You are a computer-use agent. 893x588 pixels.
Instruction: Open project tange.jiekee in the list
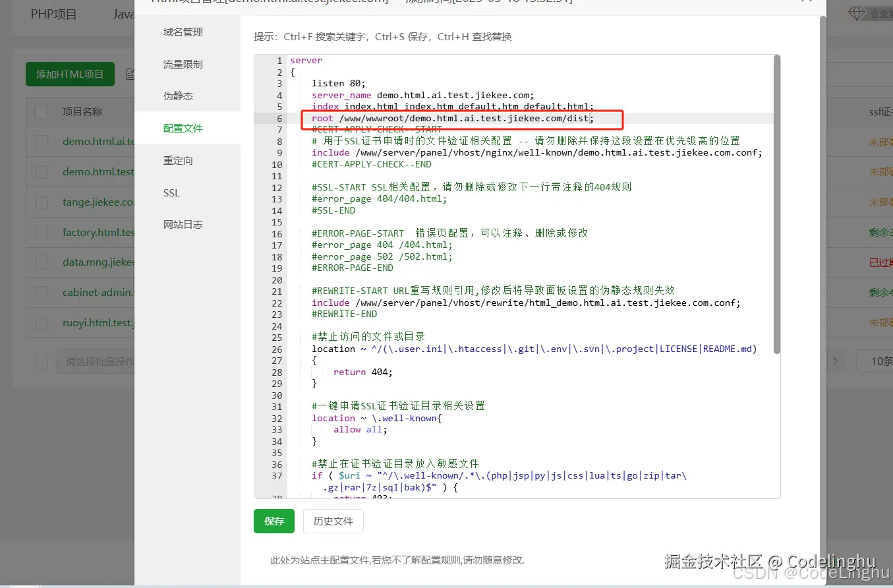98,202
